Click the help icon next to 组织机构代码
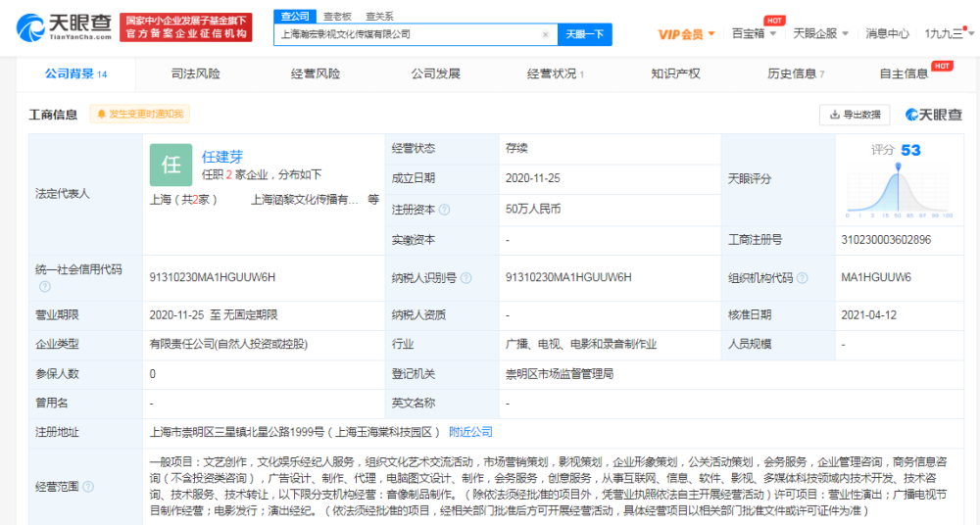Screen dimensions: 980x525 coord(800,278)
